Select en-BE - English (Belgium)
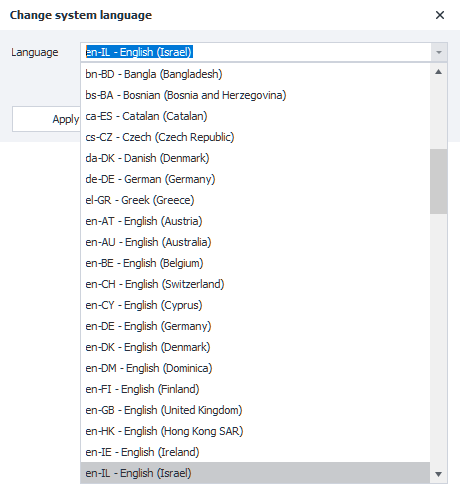Viewport: 460px width, 484px height. point(255,263)
